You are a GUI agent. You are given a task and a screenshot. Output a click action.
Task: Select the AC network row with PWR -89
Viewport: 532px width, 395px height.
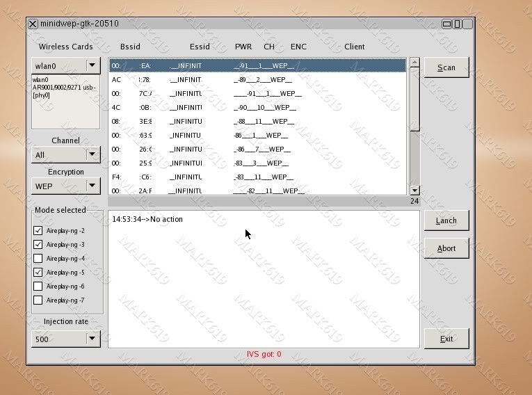[257, 79]
